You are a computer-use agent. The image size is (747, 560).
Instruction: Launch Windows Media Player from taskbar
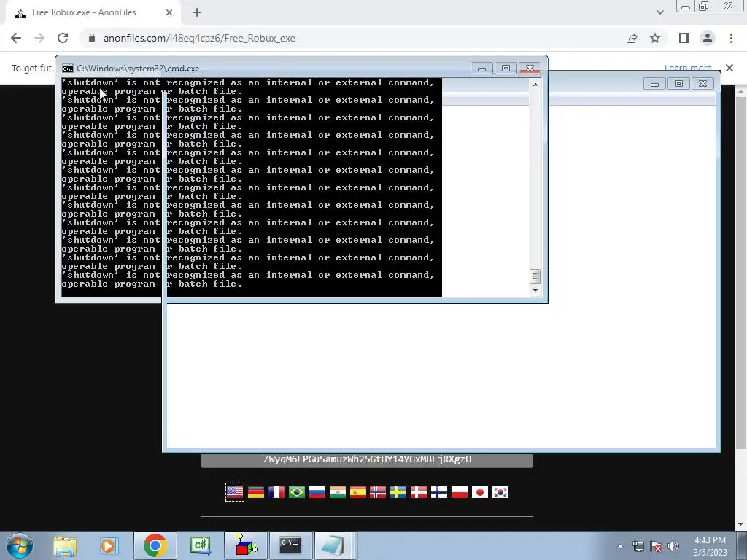109,545
